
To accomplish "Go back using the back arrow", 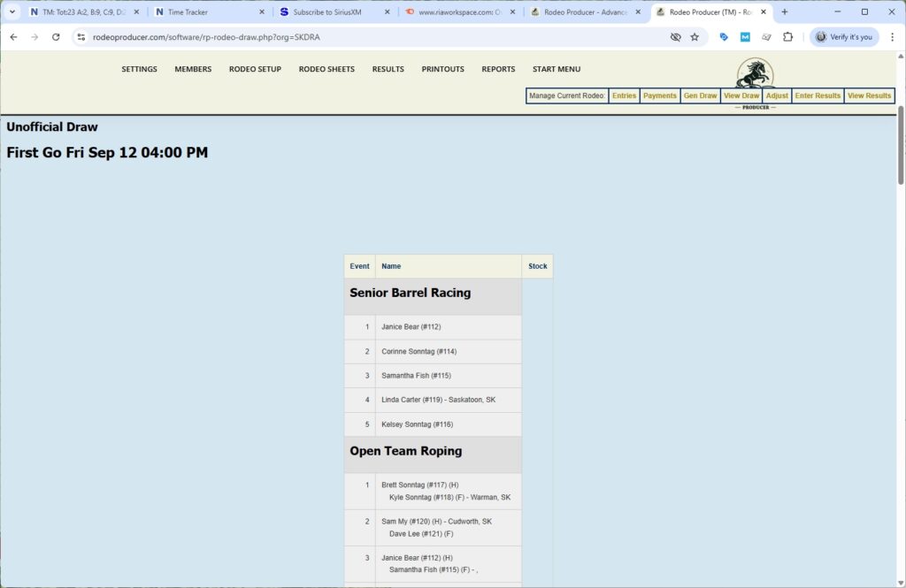I will click(x=13, y=37).
